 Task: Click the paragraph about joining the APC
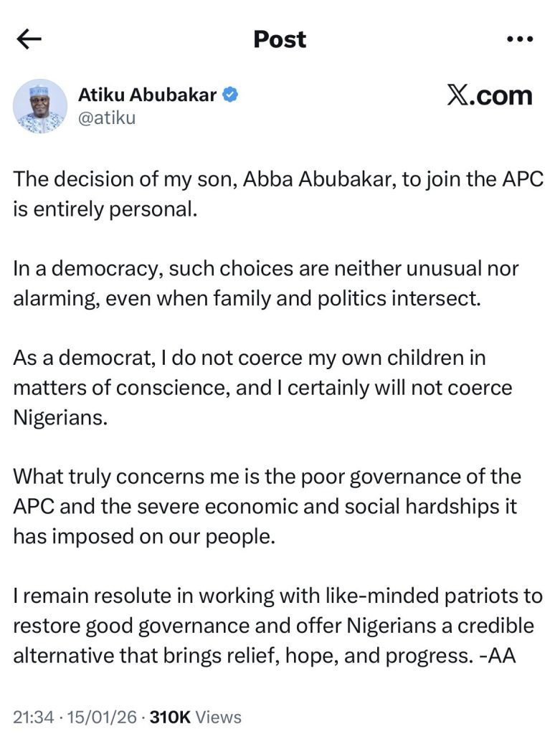coord(275,189)
